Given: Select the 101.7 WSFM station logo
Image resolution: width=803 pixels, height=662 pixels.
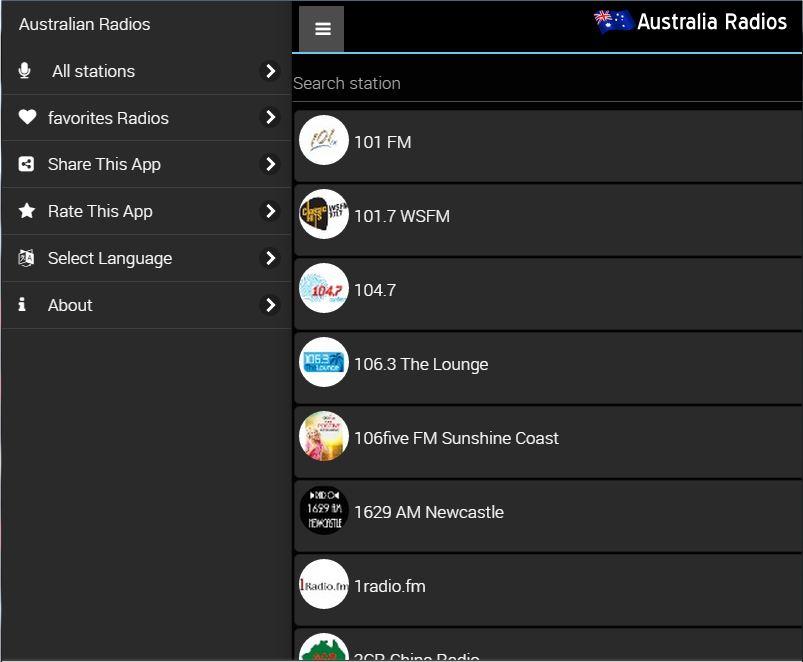Looking at the screenshot, I should point(324,214).
